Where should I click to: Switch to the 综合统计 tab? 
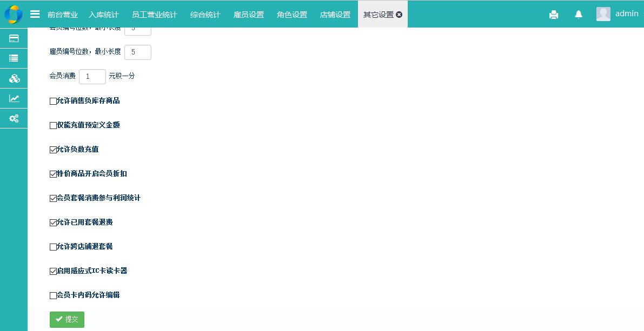point(205,15)
